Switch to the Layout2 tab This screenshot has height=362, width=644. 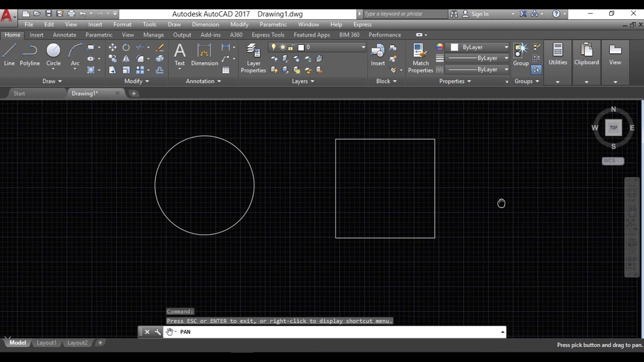(77, 342)
